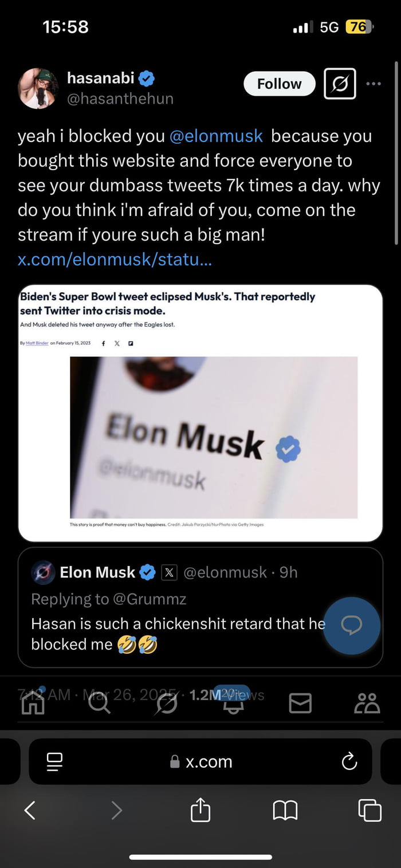Image resolution: width=401 pixels, height=868 pixels.
Task: Reload the page in Safari
Action: pos(348,761)
